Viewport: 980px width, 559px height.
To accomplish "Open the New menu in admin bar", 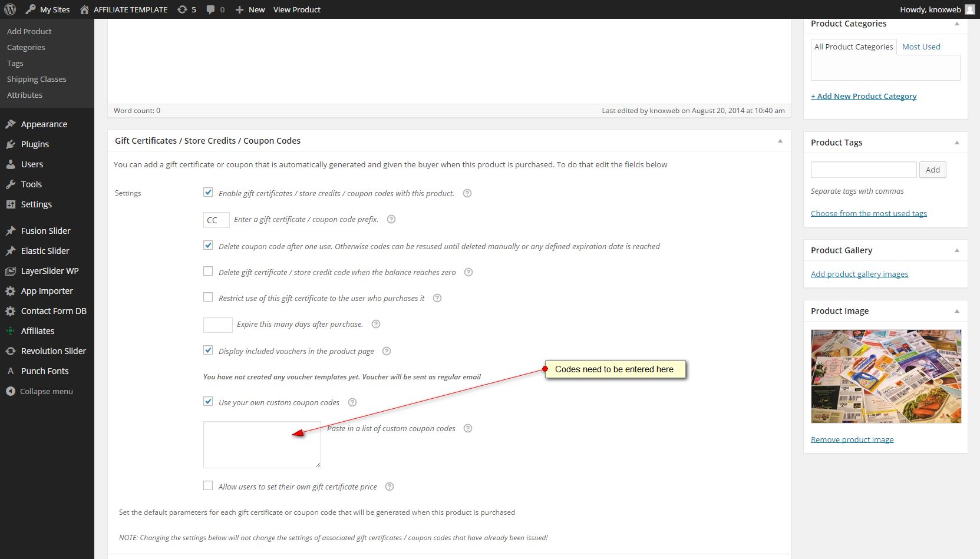I will pyautogui.click(x=250, y=9).
